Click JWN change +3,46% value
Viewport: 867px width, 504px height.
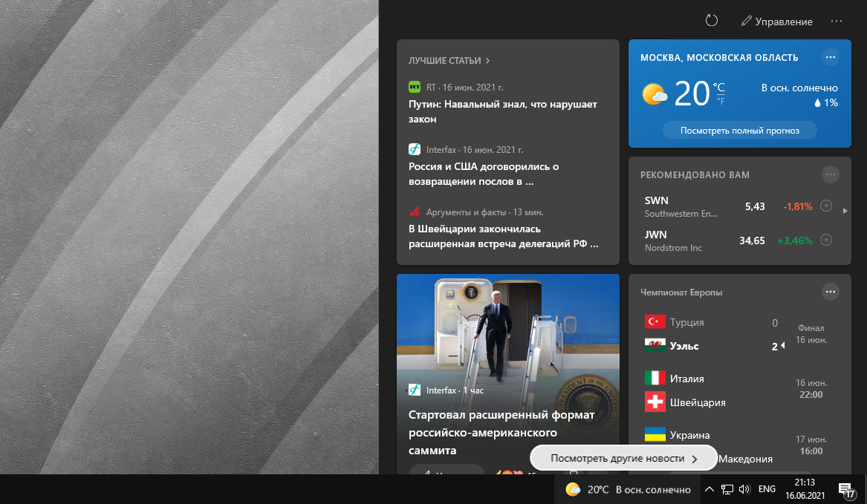(795, 241)
